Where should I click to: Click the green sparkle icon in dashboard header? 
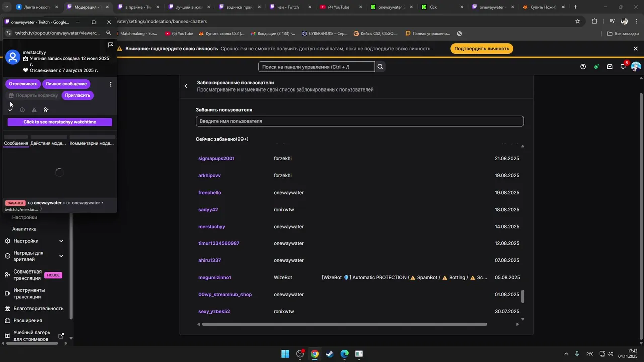596,67
